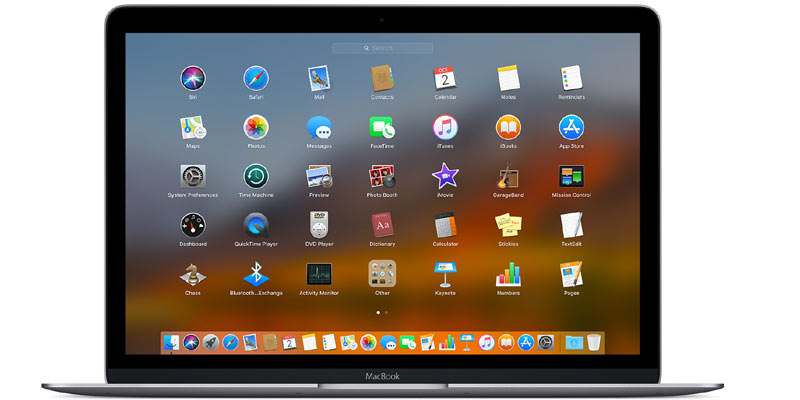Open the Mail app in Launchpad
Screen dimensions: 800x400
(319, 79)
